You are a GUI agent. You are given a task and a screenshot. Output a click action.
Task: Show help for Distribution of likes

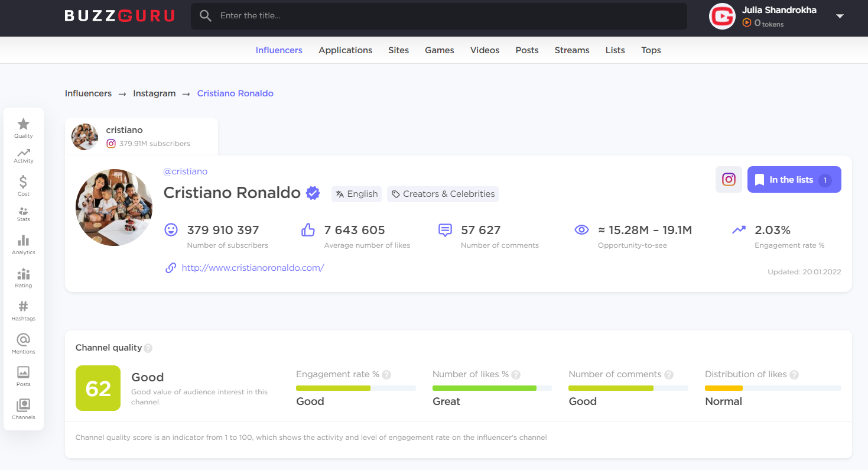pos(794,375)
